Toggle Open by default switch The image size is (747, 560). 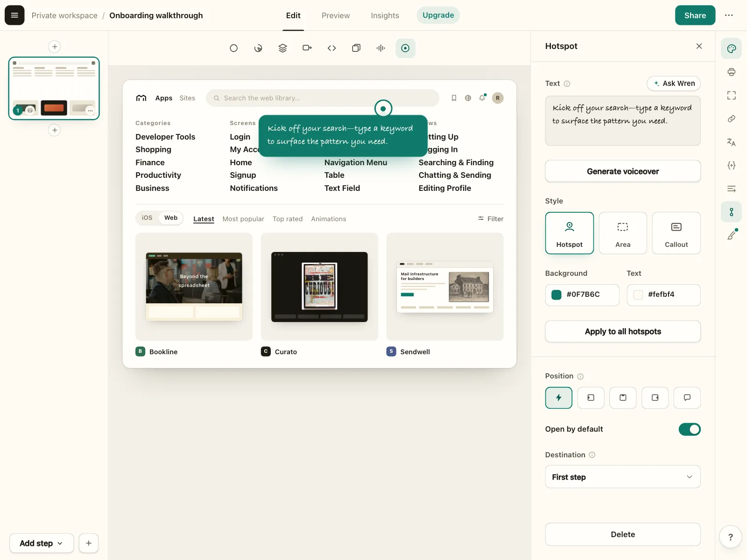(690, 429)
